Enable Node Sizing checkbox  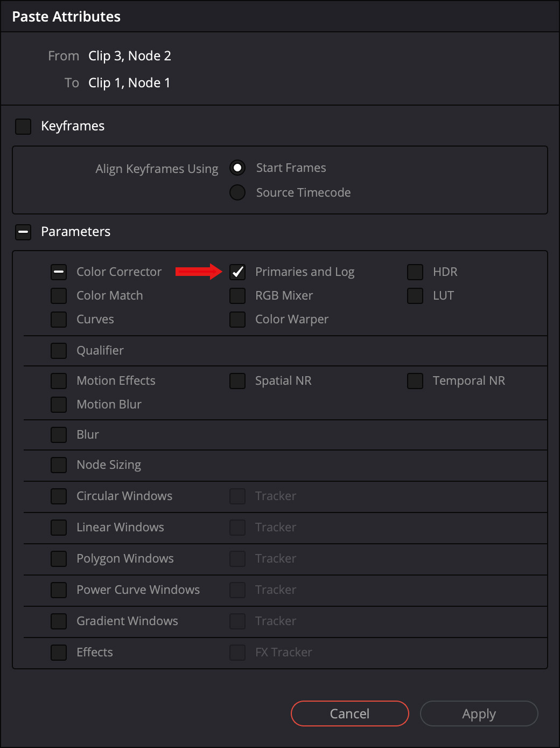[59, 465]
